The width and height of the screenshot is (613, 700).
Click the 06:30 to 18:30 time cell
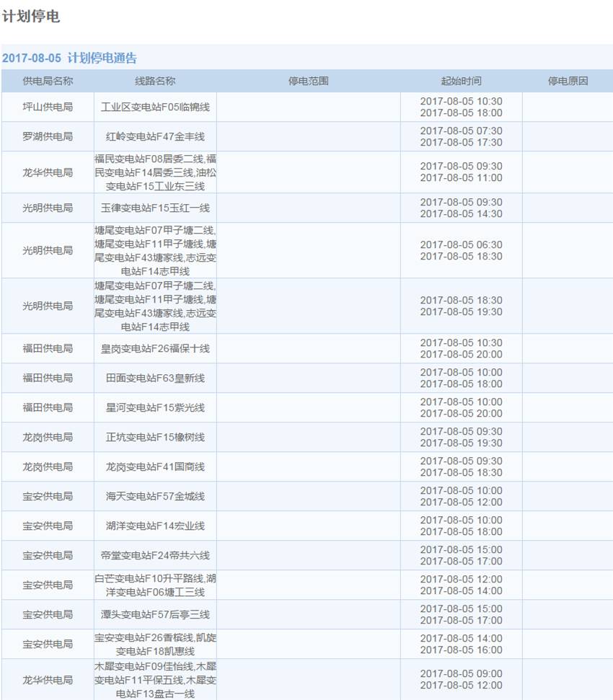point(462,250)
